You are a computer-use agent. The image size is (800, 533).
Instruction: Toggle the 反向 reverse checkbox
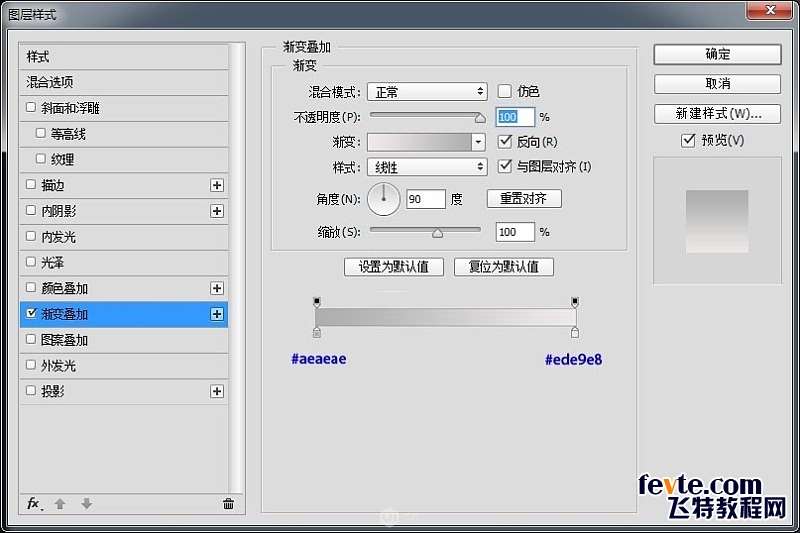504,142
